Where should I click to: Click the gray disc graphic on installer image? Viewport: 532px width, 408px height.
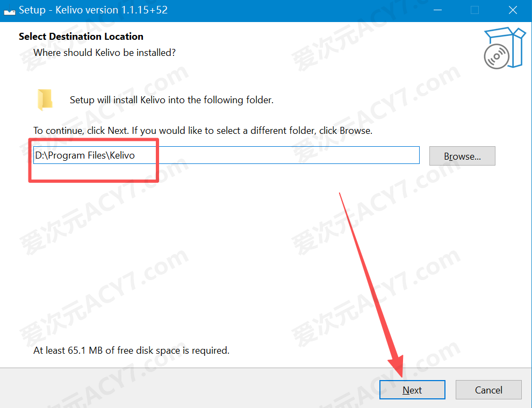tap(497, 56)
